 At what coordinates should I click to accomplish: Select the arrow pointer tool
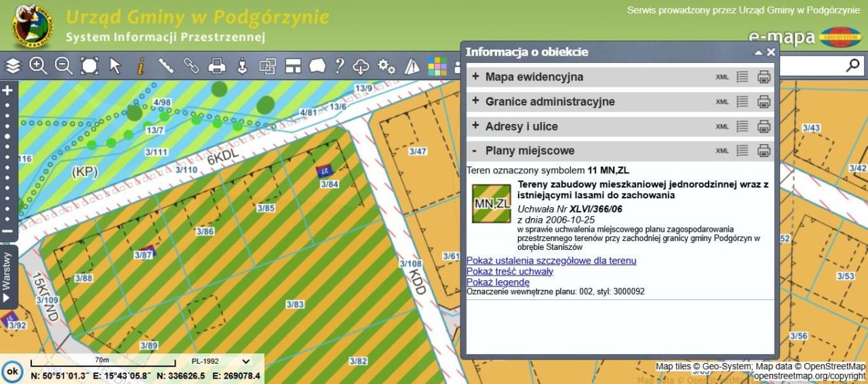[115, 66]
